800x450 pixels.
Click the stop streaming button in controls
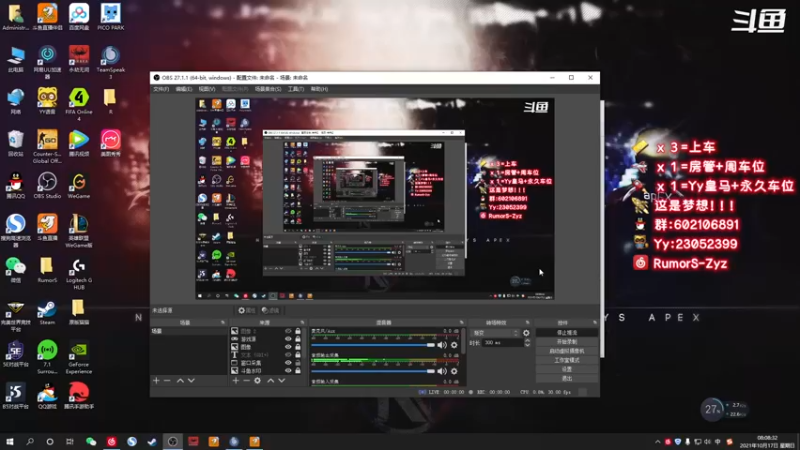pyautogui.click(x=567, y=333)
